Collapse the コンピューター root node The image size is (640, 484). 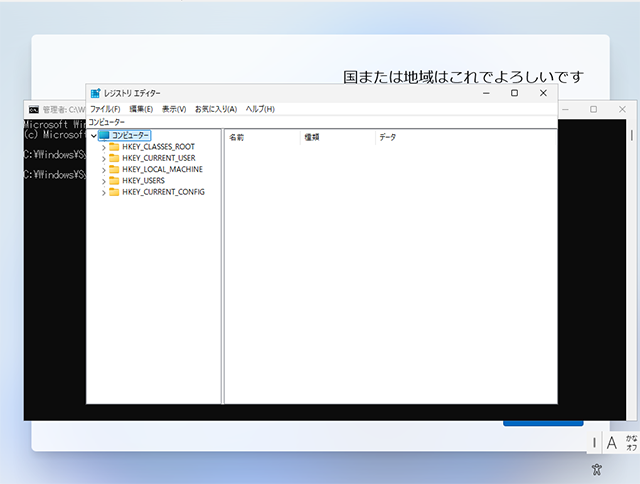click(x=93, y=136)
